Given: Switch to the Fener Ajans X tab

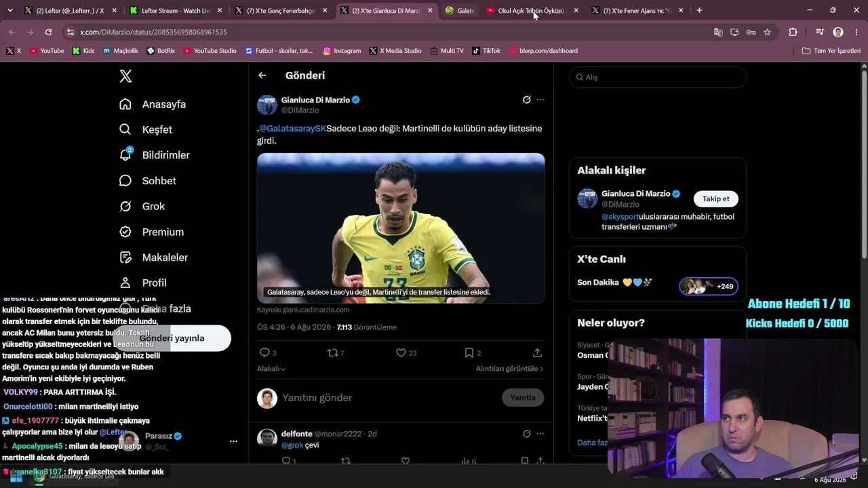Looking at the screenshot, I should pyautogui.click(x=636, y=11).
